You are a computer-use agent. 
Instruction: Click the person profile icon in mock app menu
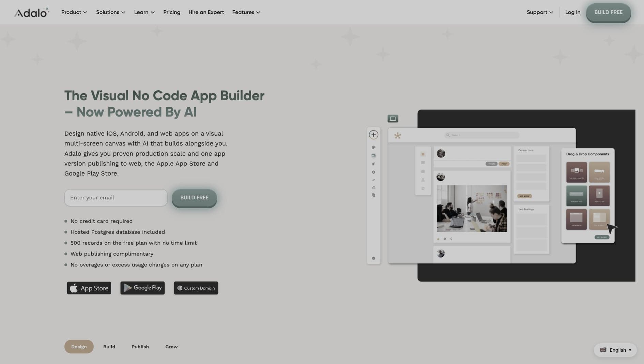423,180
